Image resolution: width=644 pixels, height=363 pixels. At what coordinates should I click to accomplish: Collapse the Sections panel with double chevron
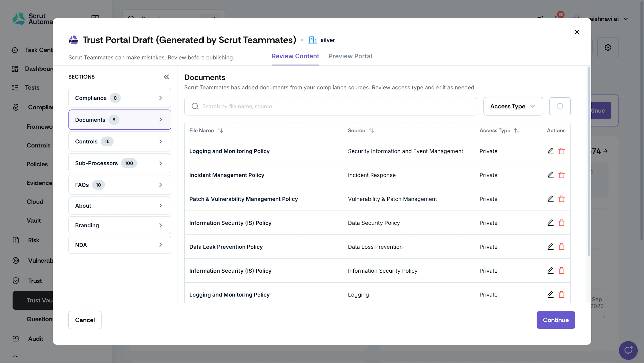[166, 77]
